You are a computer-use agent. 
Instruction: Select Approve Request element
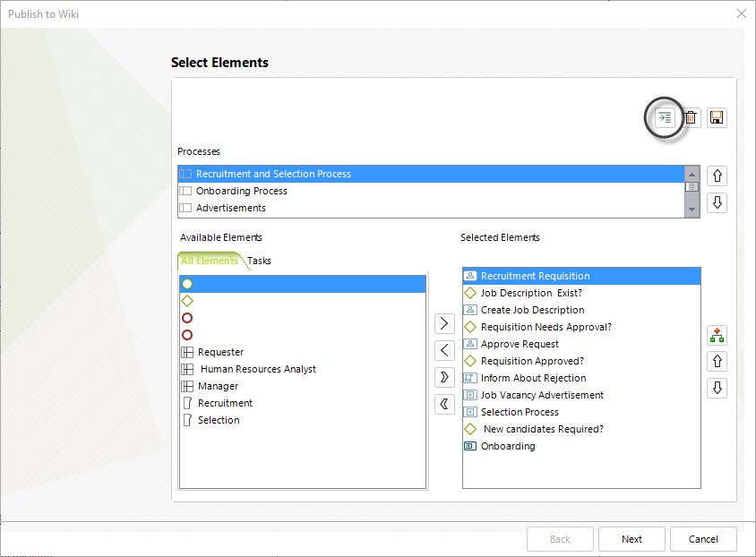point(581,344)
